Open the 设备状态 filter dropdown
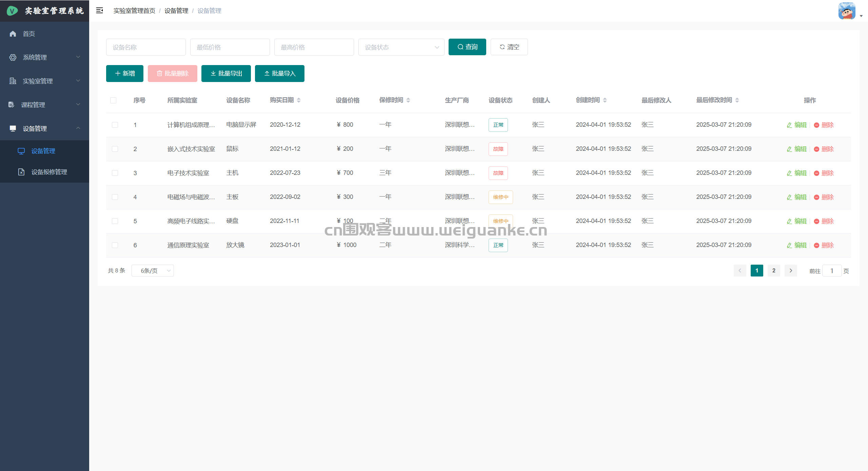 pos(401,47)
